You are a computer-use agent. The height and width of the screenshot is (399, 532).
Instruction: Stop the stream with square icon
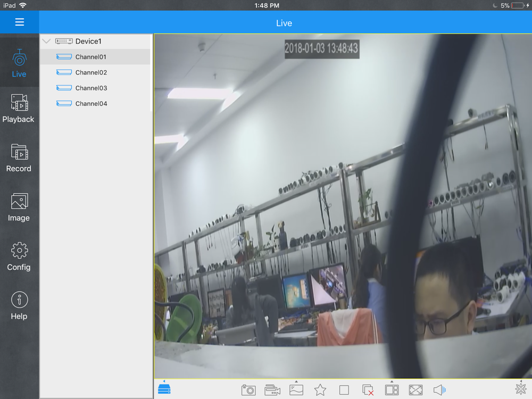pos(344,390)
